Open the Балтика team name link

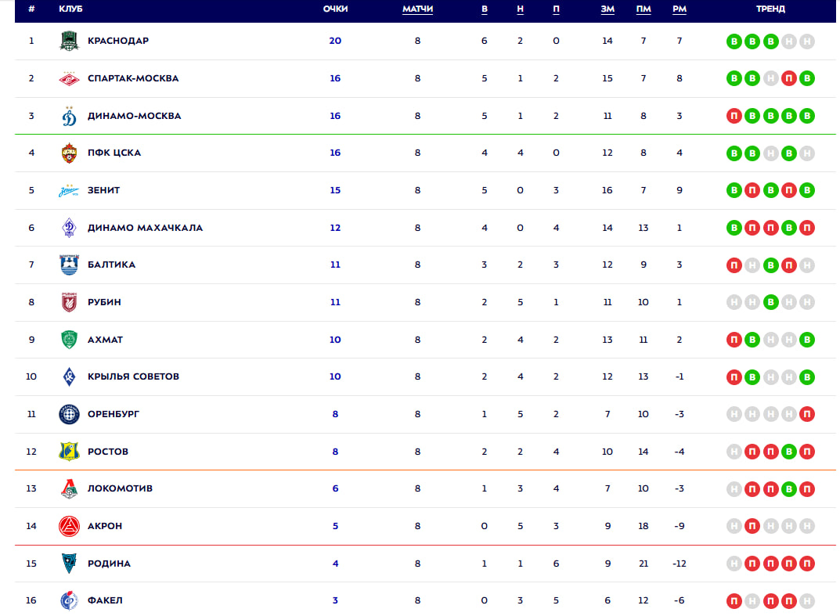click(111, 265)
